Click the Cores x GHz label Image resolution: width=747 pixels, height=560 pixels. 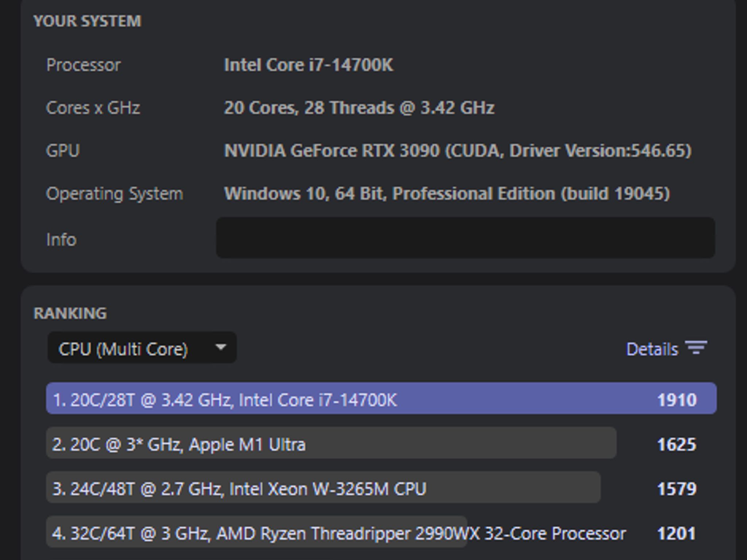93,108
